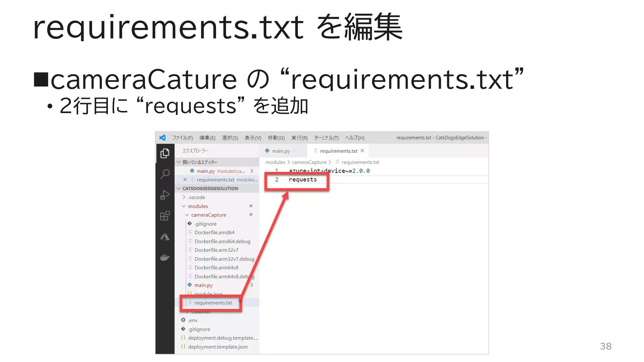
Task: Select the requirements.txt editor tab
Action: pos(338,151)
